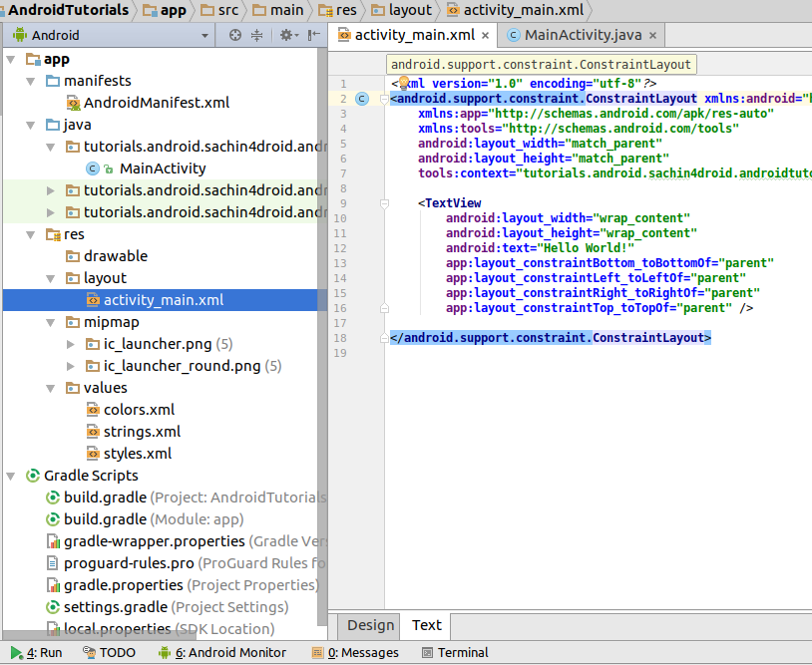Open AndroidManifest.xml in the tree

click(157, 103)
